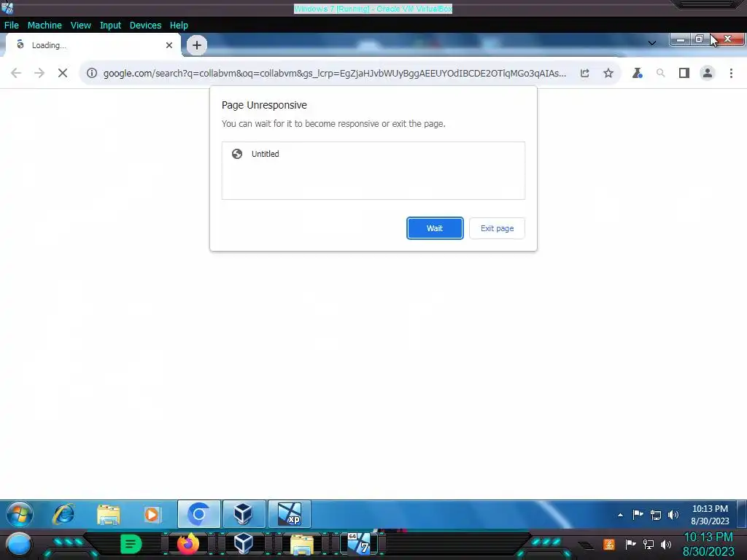747x560 pixels.
Task: Open the VirtualBox Devices menu
Action: coord(145,26)
